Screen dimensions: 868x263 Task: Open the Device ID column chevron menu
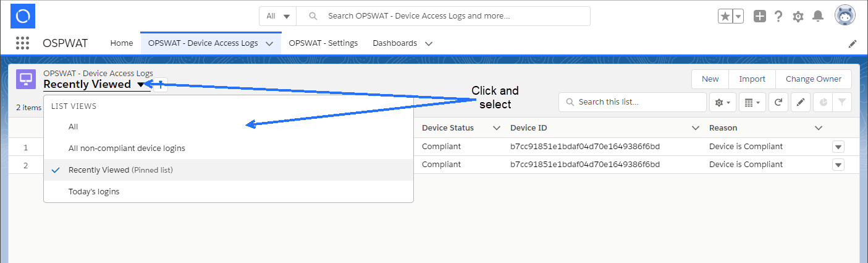[696, 128]
